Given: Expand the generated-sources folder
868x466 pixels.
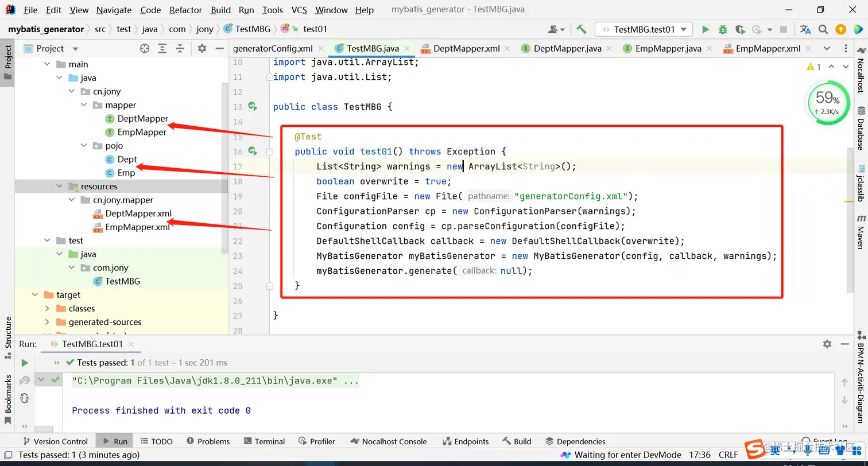Looking at the screenshot, I should click(x=48, y=322).
